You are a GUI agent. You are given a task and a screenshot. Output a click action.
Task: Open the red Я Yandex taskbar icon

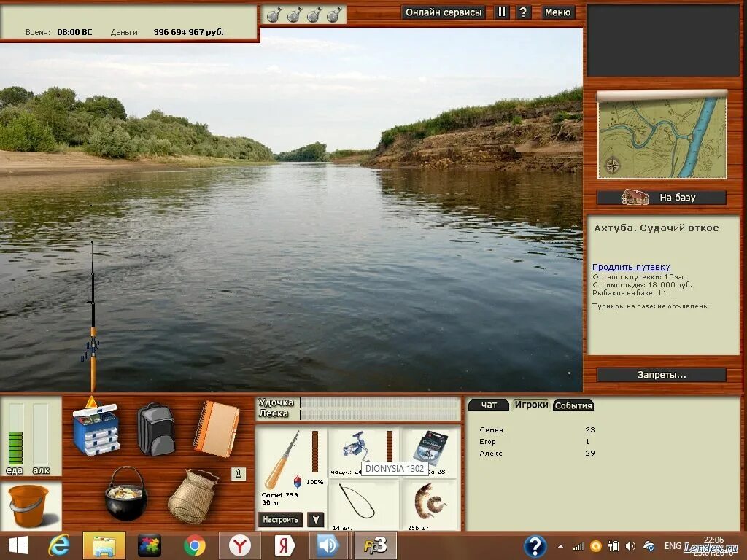285,545
